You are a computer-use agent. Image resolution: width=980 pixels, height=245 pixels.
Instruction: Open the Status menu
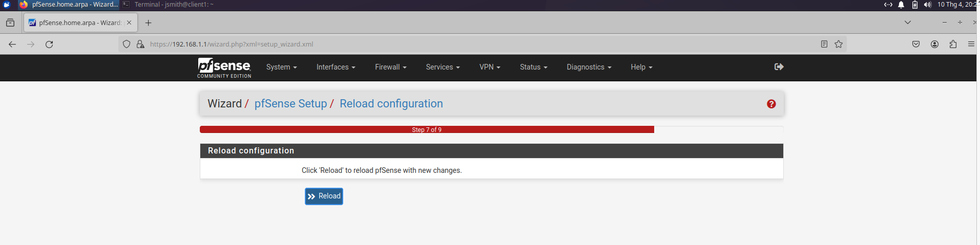click(x=533, y=67)
